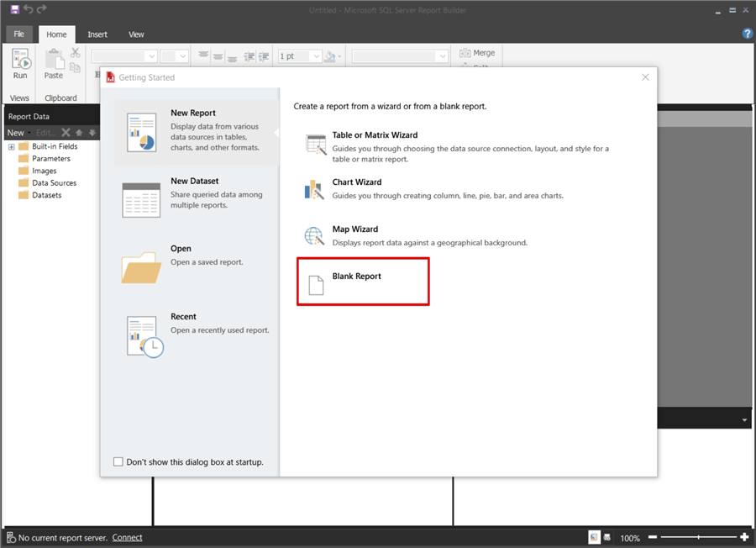Click the Paste clipboard icon
This screenshot has height=548, width=756.
(x=54, y=60)
